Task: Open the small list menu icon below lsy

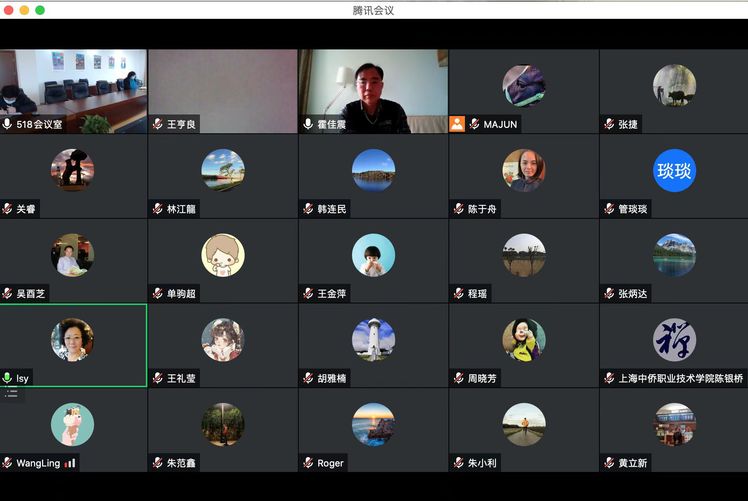Action: tap(12, 393)
